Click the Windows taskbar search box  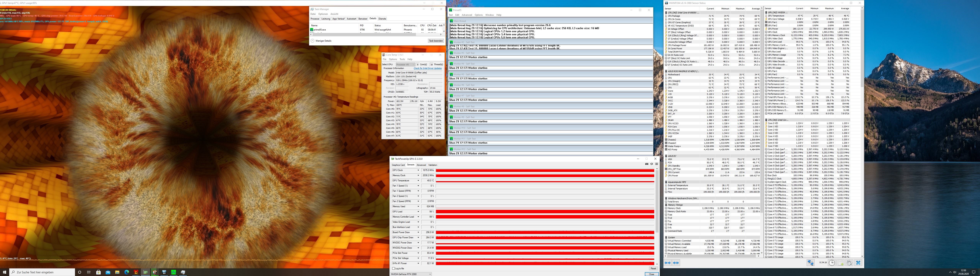coord(42,272)
